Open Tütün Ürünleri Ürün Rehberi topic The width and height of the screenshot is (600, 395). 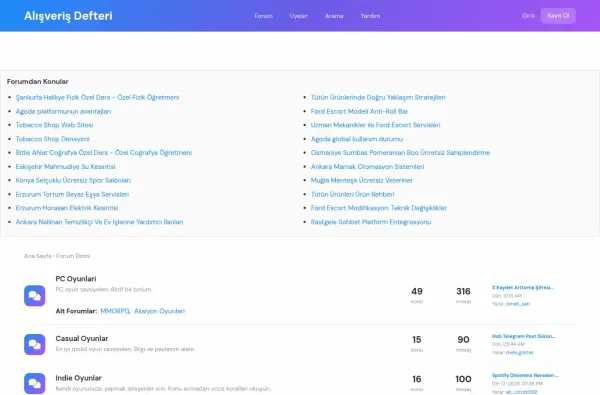pyautogui.click(x=352, y=194)
